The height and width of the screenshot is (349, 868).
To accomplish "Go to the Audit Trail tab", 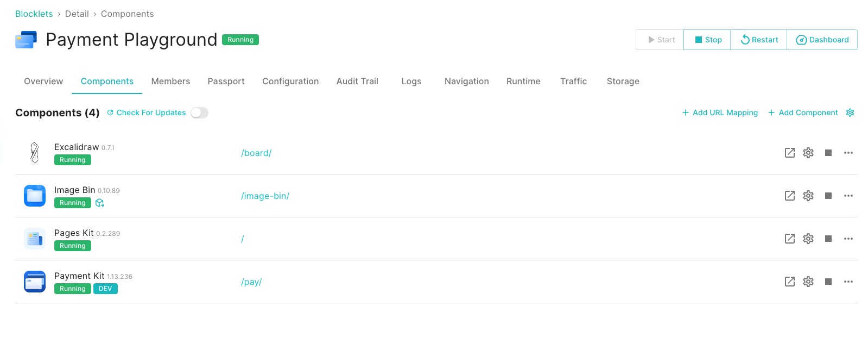I will click(357, 81).
